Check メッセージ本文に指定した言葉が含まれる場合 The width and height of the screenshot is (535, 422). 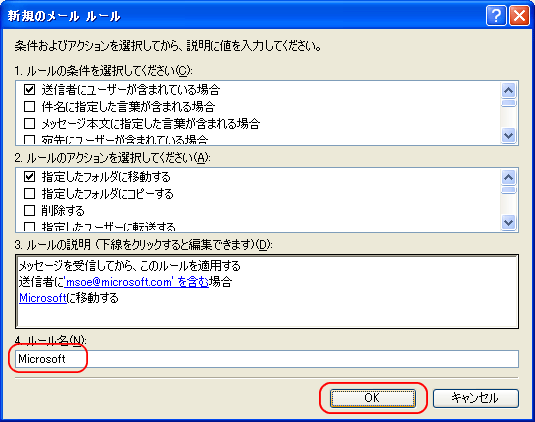[x=29, y=123]
